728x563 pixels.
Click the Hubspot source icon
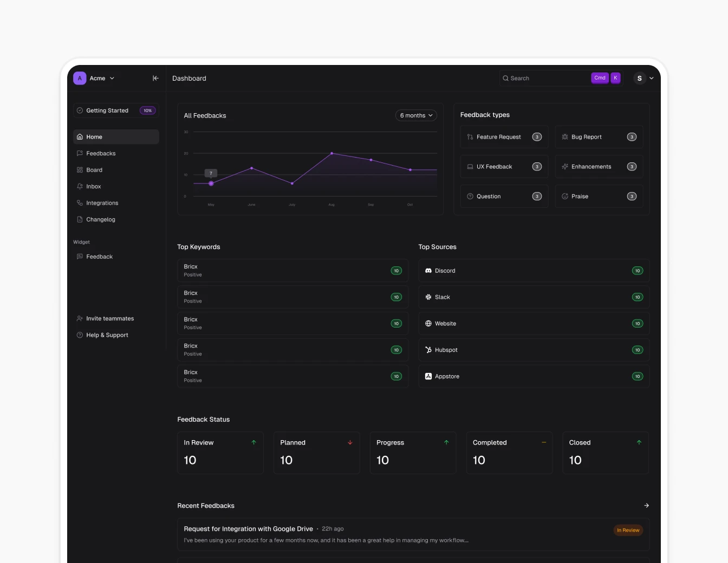428,350
